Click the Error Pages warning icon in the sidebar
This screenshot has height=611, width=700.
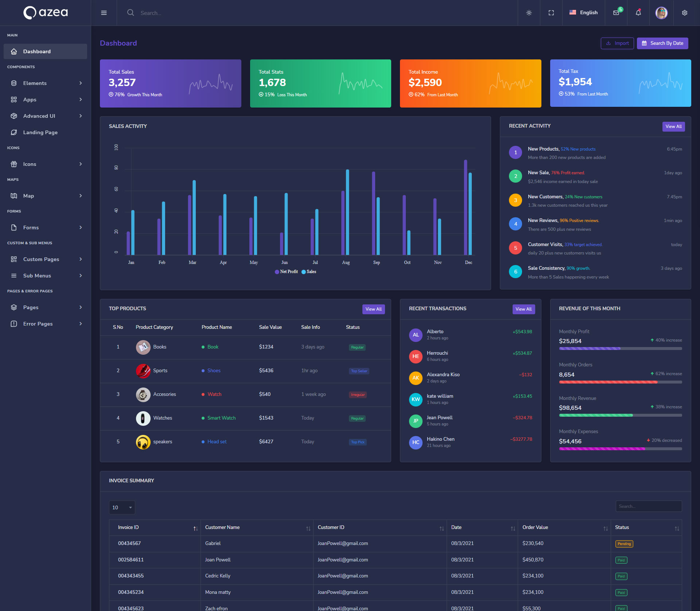14,324
